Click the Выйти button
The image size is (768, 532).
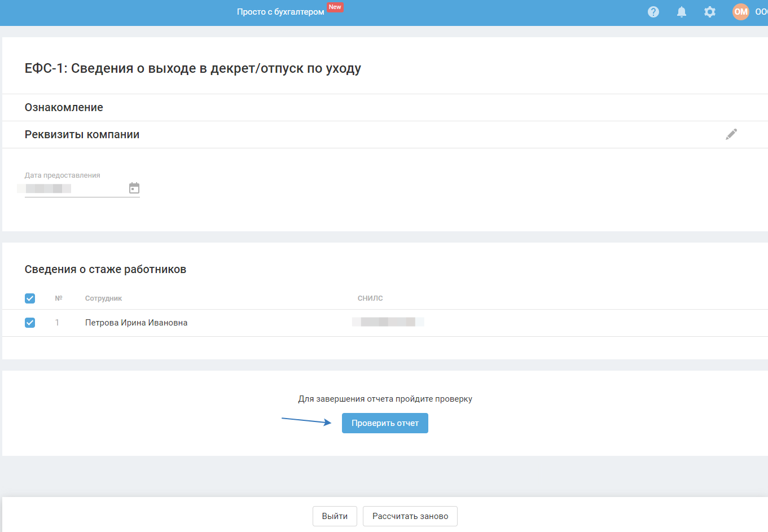coord(335,516)
